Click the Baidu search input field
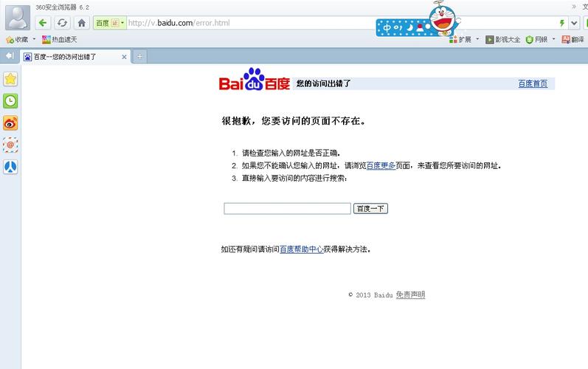This screenshot has width=588, height=369. (x=287, y=209)
